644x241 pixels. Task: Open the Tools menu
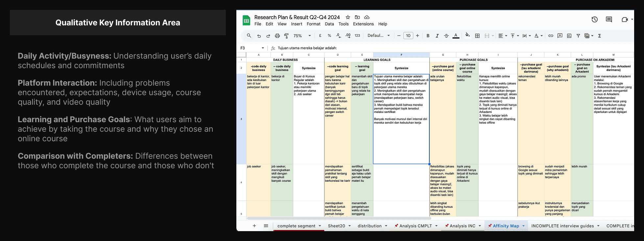[x=344, y=24]
